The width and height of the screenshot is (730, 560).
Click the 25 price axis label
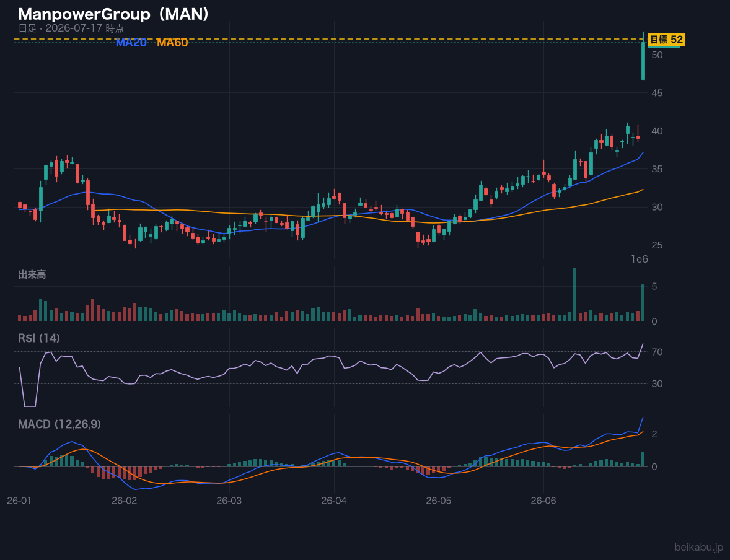[657, 245]
